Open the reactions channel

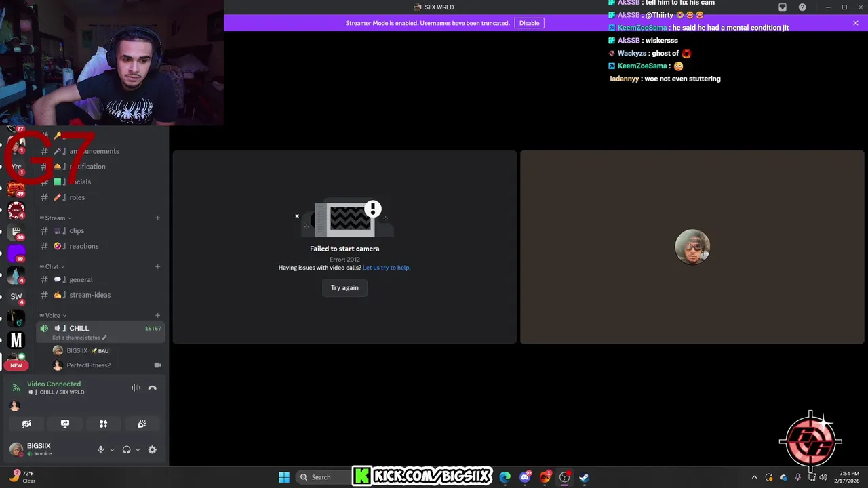point(100,246)
